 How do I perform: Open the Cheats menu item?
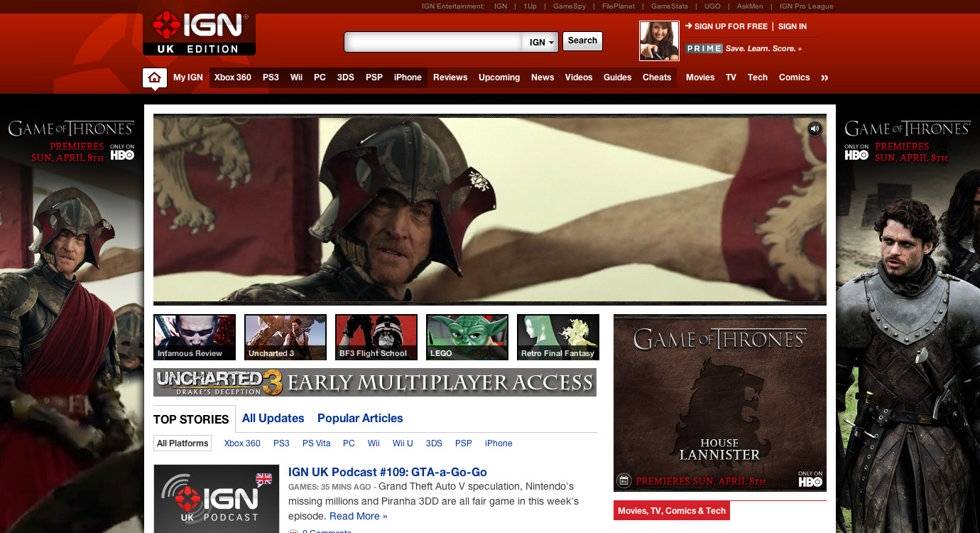pos(657,77)
